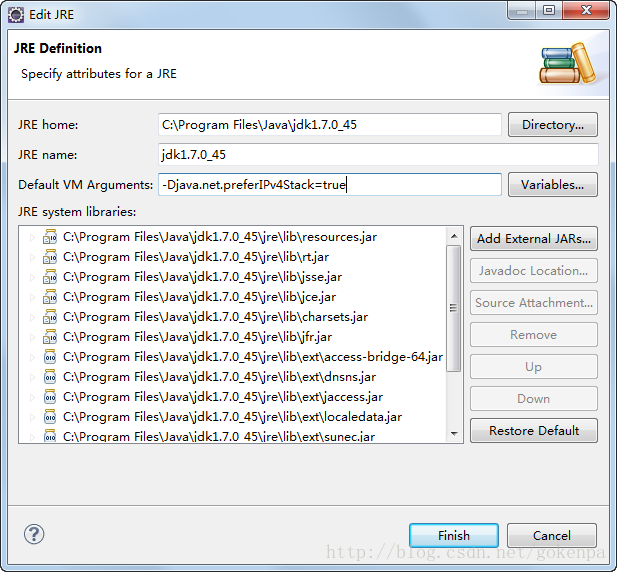Select the charsets.jar path row
This screenshot has width=617, height=572.
(x=215, y=317)
